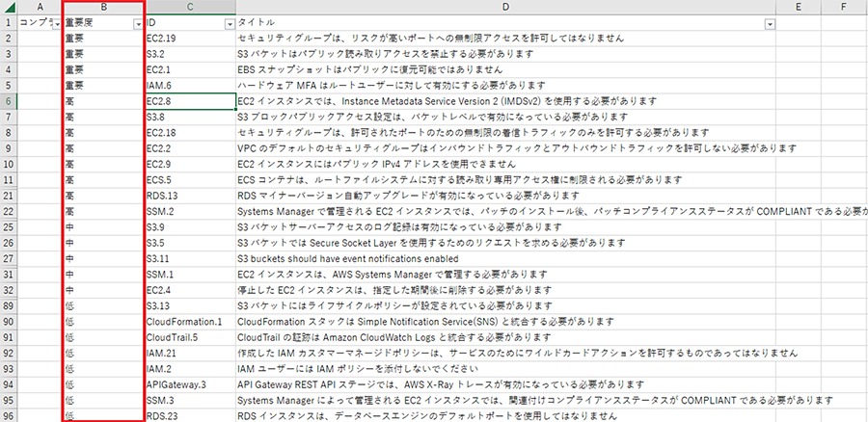
Task: Click cell containing EC2.9
Action: click(190, 164)
